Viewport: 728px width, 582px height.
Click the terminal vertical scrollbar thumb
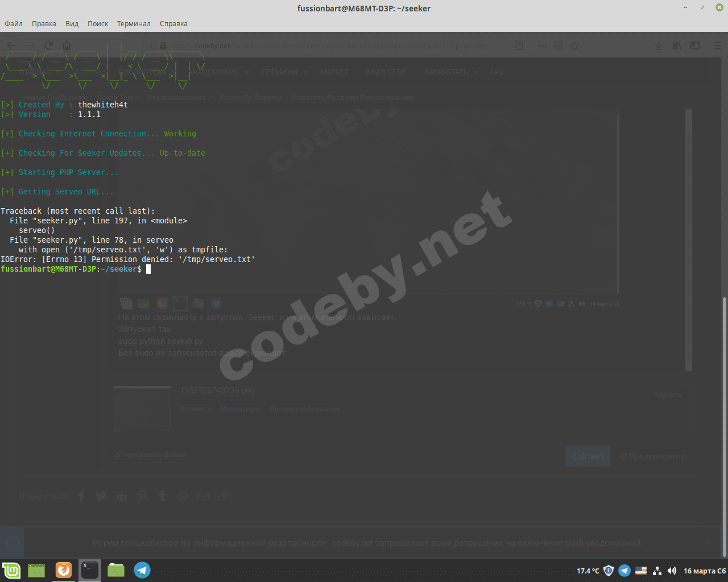coord(725,426)
